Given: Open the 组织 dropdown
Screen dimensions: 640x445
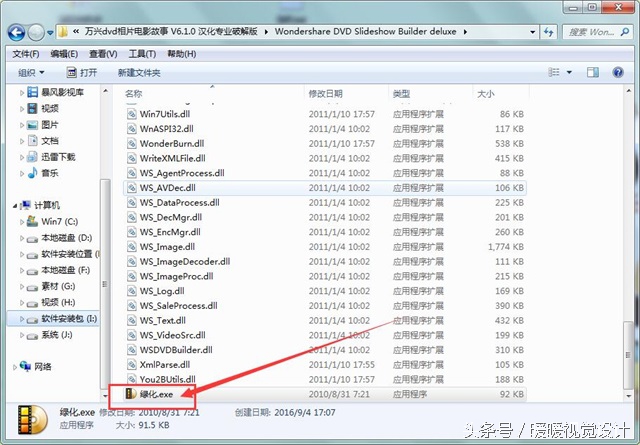Looking at the screenshot, I should tap(31, 73).
